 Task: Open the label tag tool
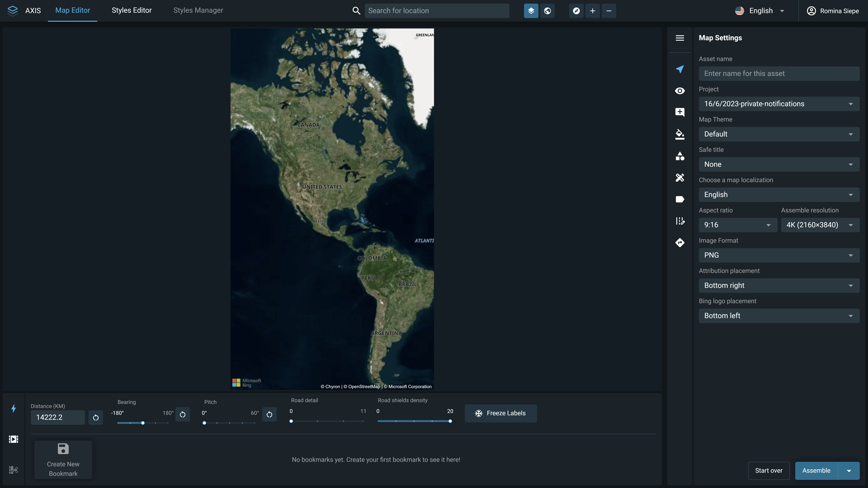click(680, 200)
